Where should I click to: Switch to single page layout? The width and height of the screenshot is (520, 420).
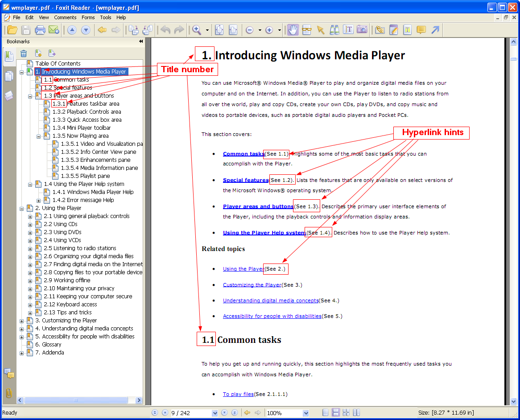(326, 413)
